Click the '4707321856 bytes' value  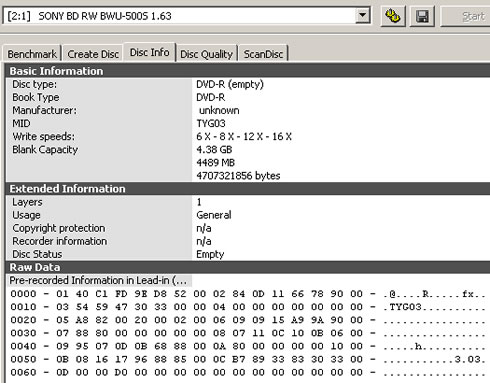[x=238, y=176]
